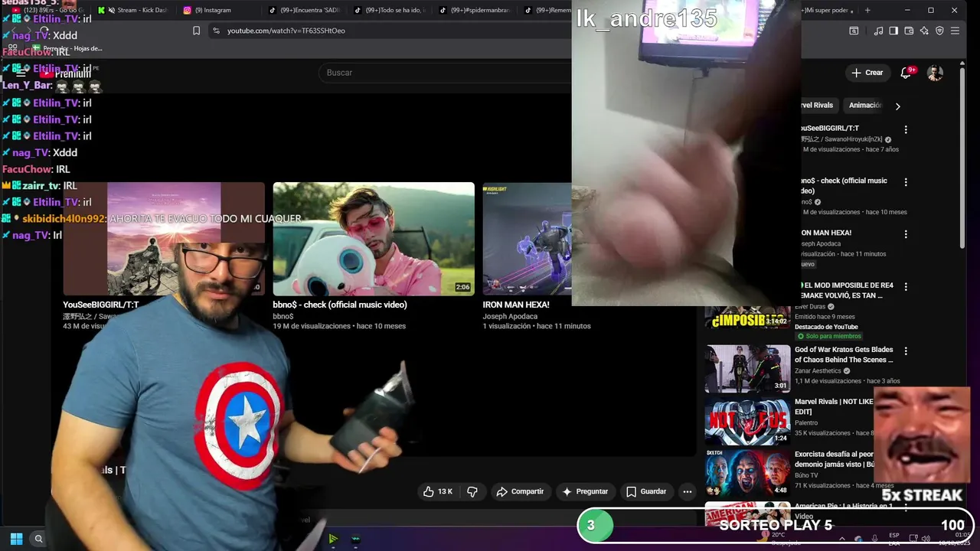This screenshot has width=980, height=551.
Task: Open options for MOD IMPOSIBLE DE RE4 video
Action: (x=906, y=287)
